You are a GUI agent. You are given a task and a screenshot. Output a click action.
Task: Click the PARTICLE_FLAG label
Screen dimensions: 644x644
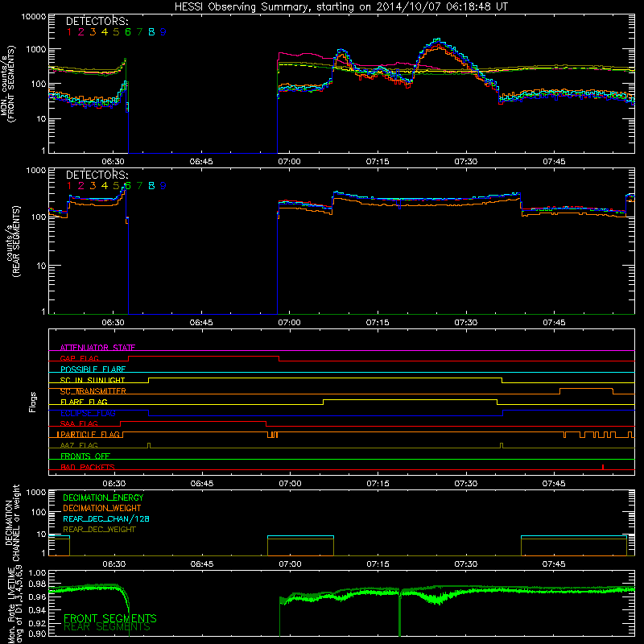pyautogui.click(x=90, y=434)
